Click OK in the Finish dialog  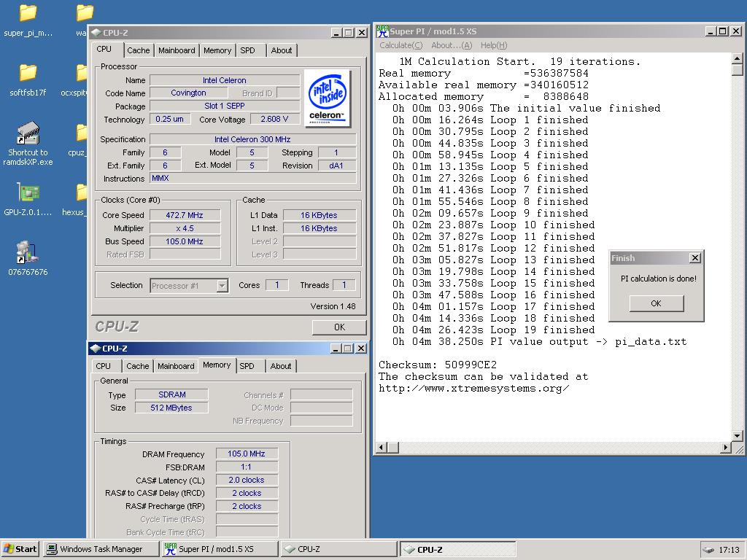tap(656, 303)
